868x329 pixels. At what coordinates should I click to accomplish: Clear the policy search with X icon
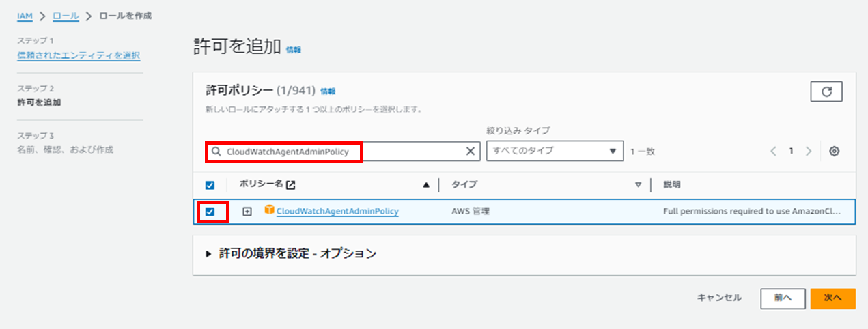[470, 152]
